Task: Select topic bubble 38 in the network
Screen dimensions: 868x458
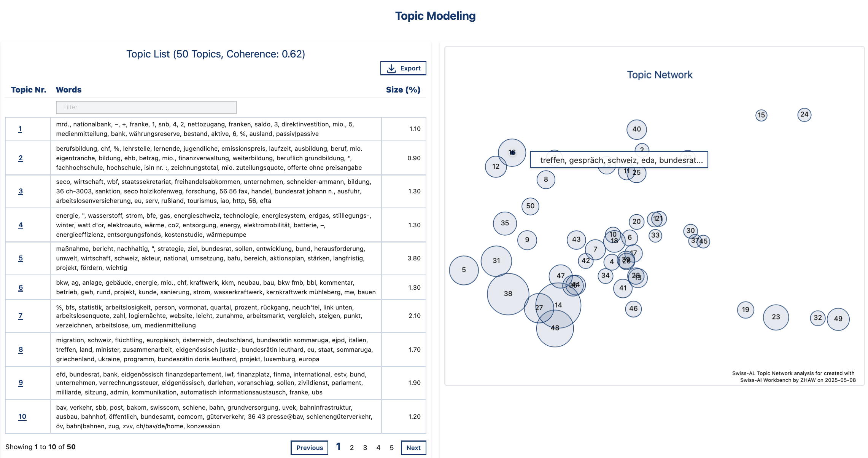Action: tap(508, 294)
